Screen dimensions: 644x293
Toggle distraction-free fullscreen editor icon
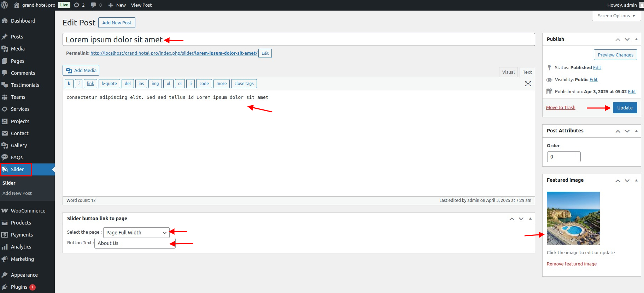[x=528, y=84]
